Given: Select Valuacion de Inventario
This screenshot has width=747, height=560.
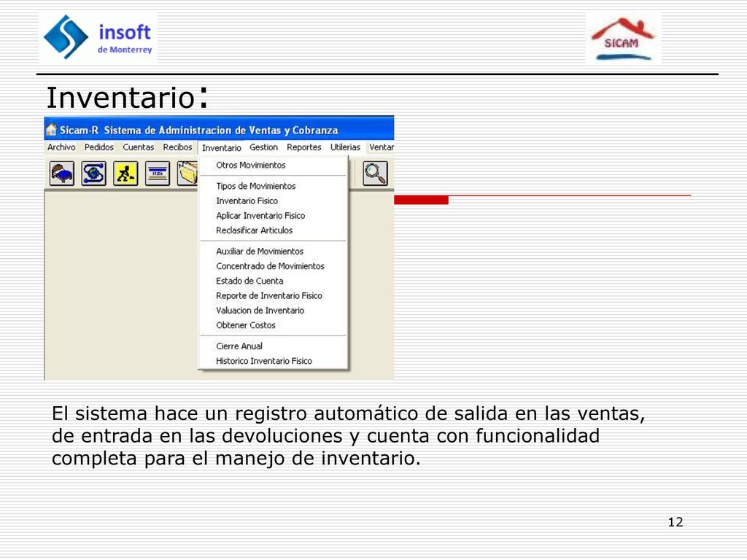Looking at the screenshot, I should pos(274,310).
